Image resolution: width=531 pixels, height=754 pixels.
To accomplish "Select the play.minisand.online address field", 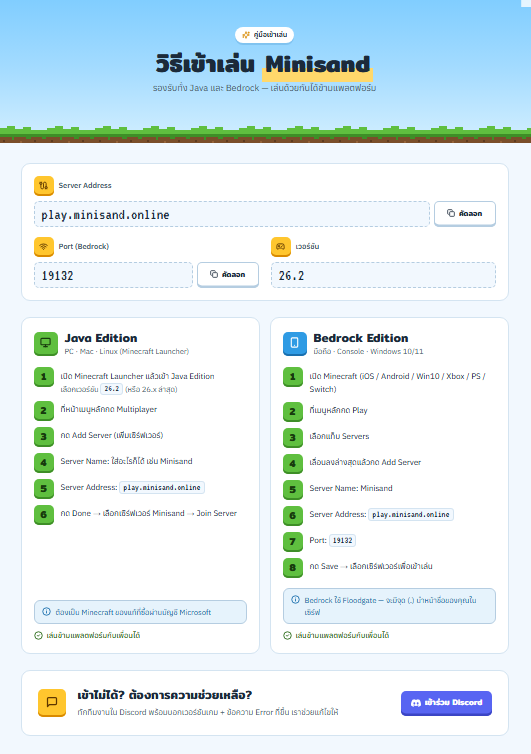I will (232, 214).
